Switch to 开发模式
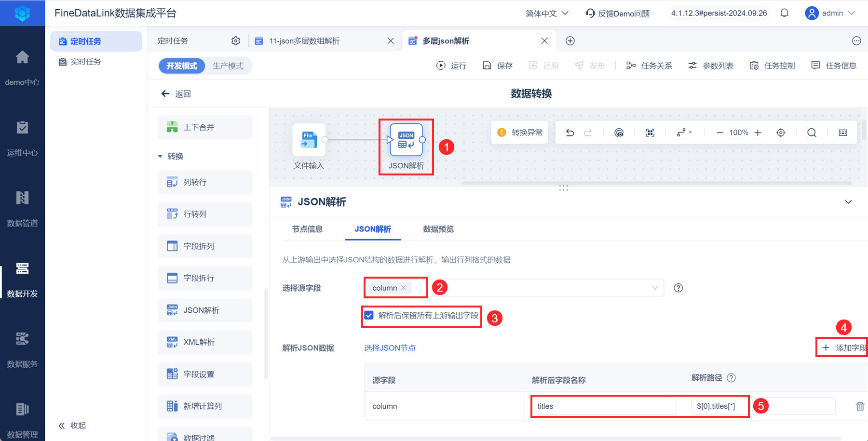 point(182,66)
